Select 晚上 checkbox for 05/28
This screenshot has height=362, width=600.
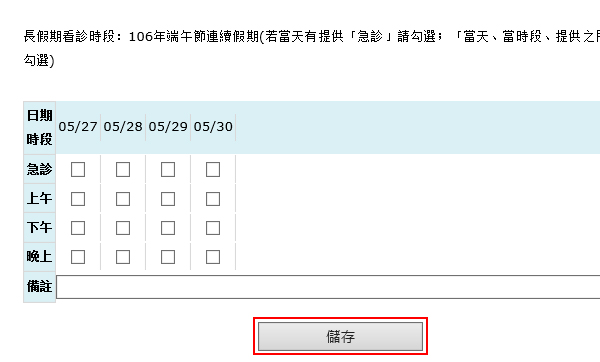[123, 257]
